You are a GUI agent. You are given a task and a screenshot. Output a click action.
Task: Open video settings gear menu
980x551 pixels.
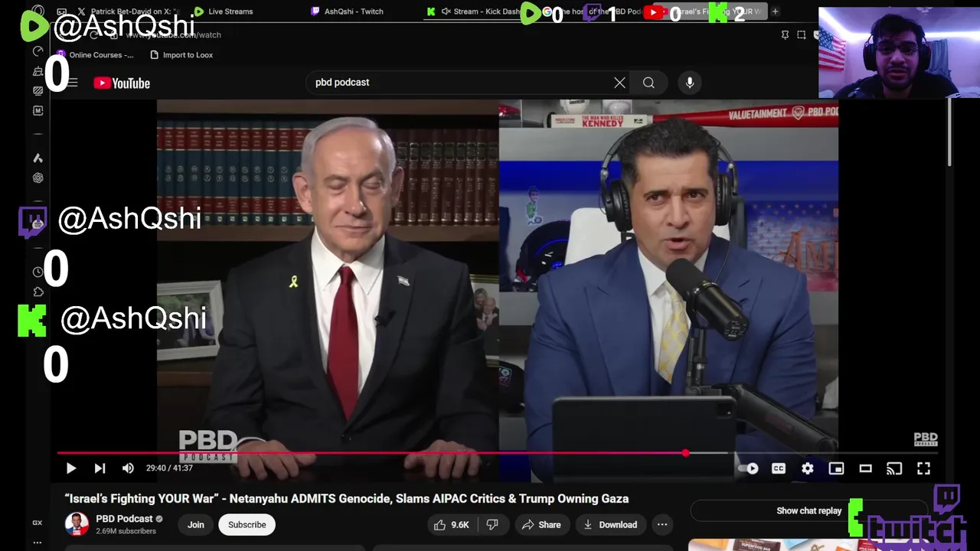(808, 468)
